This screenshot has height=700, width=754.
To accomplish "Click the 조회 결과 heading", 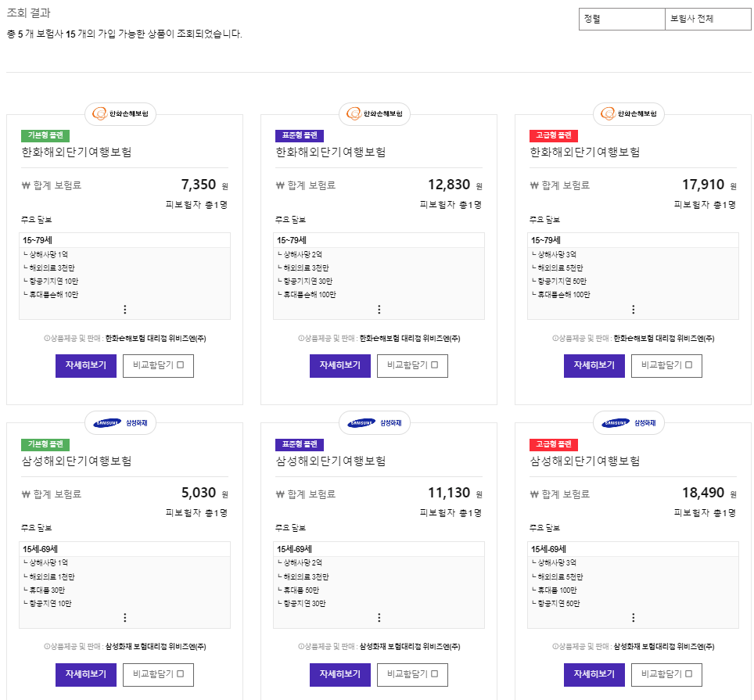I will pyautogui.click(x=28, y=13).
